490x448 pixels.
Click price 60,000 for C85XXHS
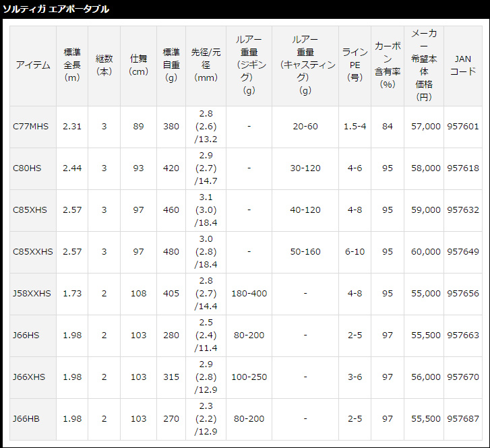[425, 252]
